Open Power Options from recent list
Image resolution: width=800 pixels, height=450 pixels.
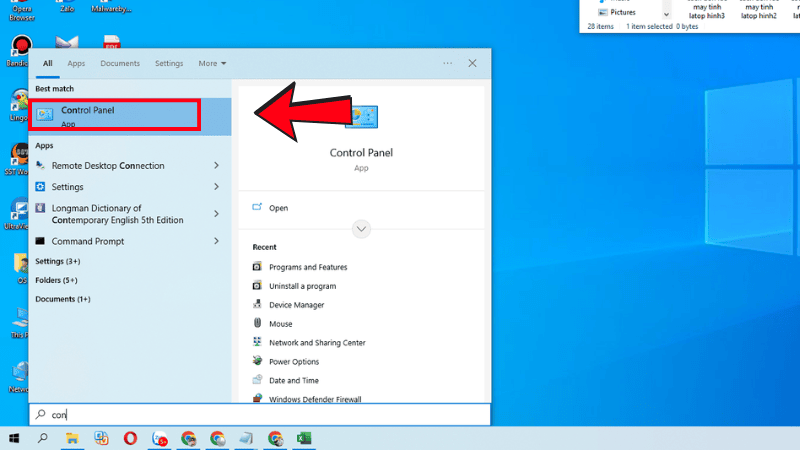pyautogui.click(x=294, y=362)
